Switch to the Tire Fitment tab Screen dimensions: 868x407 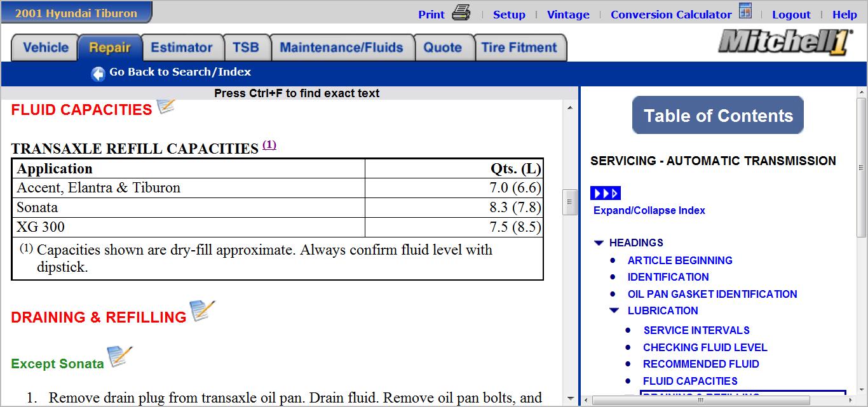pos(519,48)
